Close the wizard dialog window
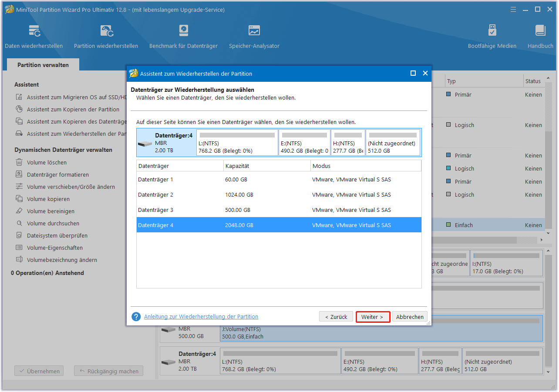Viewport: 559px width, 392px height. [x=425, y=74]
